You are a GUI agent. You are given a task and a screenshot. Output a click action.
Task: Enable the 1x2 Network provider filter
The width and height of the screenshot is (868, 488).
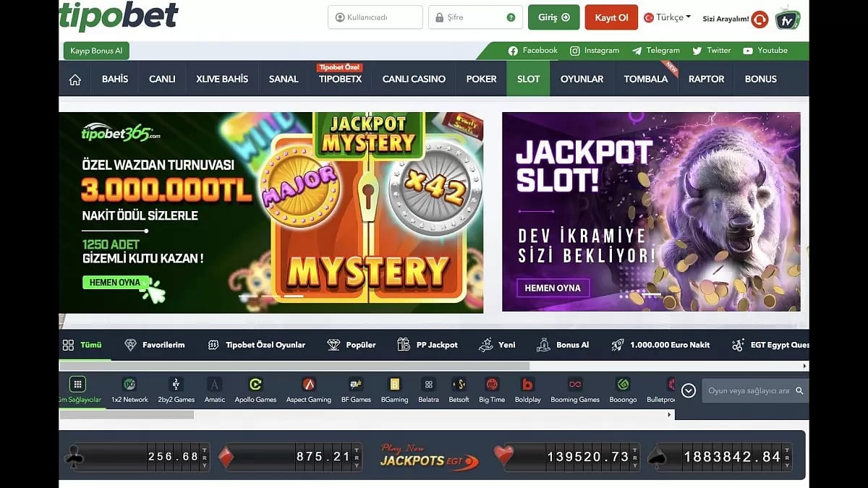(x=130, y=385)
